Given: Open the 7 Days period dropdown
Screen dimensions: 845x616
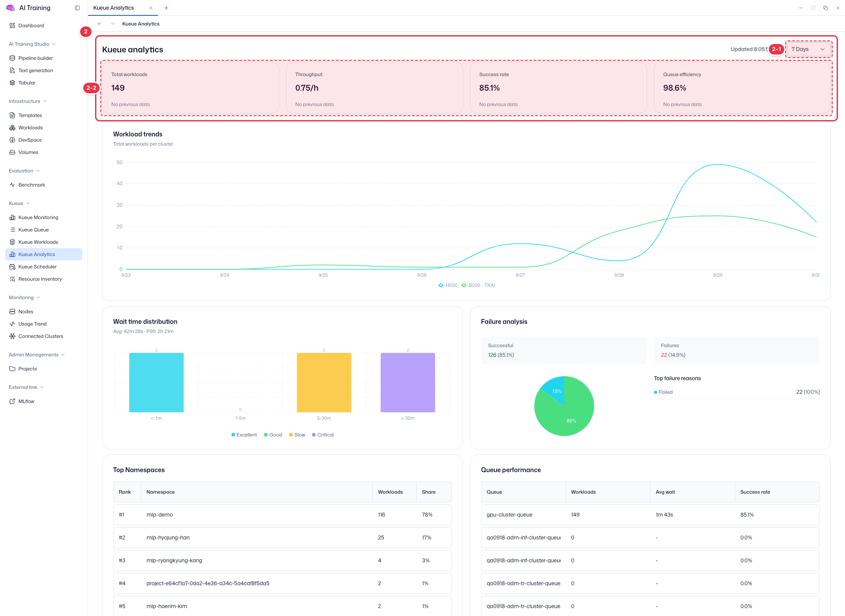Looking at the screenshot, I should pos(808,49).
